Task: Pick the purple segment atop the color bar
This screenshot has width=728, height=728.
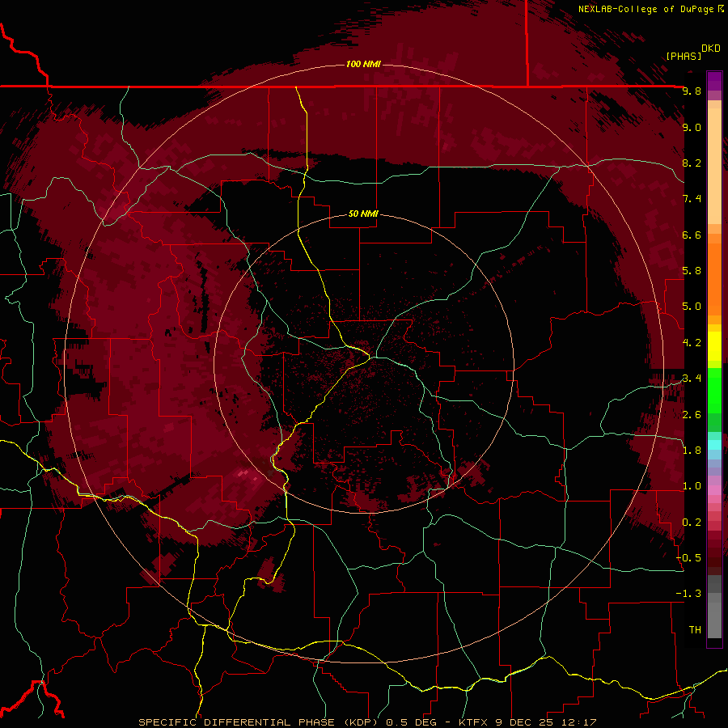Action: [714, 81]
